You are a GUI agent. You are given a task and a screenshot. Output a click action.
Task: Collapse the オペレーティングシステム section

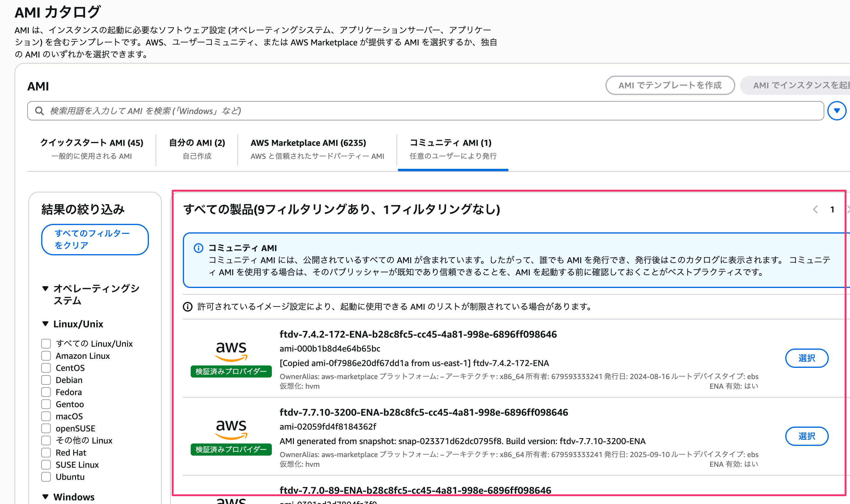pyautogui.click(x=45, y=289)
